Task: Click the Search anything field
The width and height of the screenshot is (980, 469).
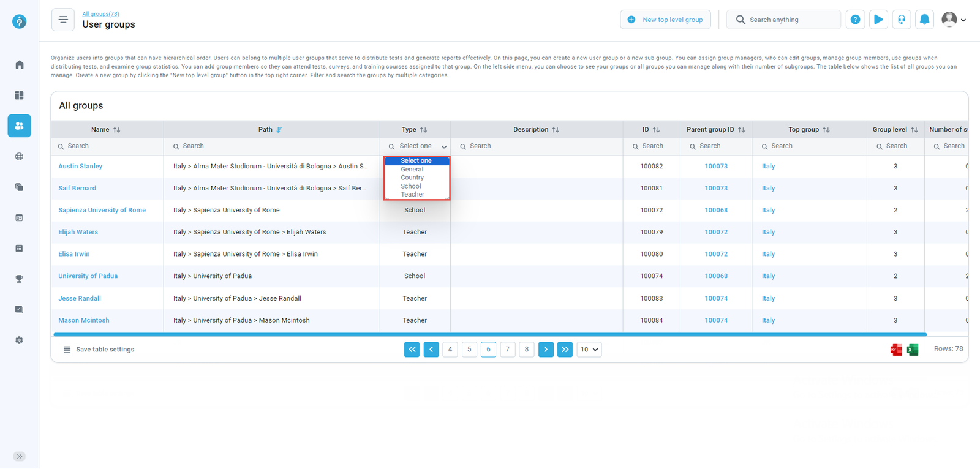Action: [x=785, y=20]
